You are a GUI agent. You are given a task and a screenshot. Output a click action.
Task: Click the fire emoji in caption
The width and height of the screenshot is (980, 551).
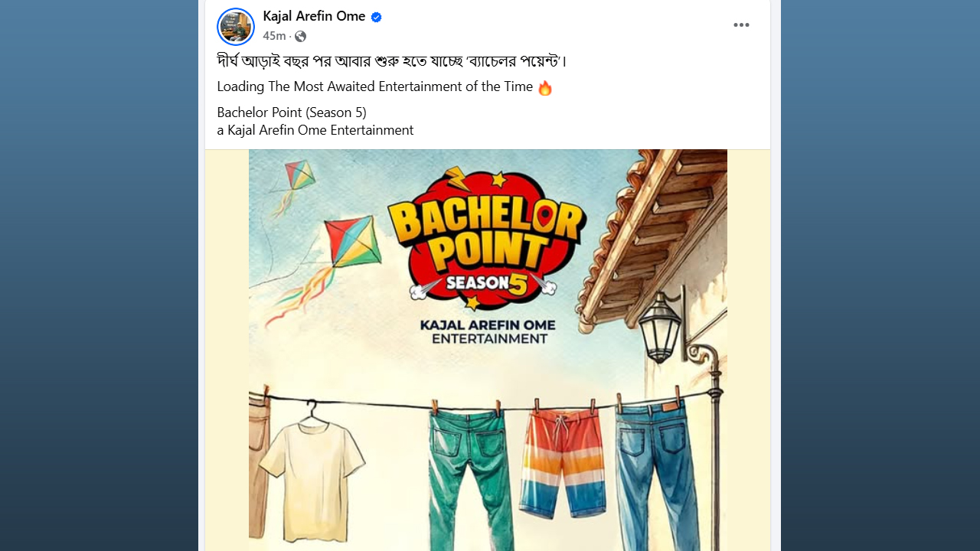pos(545,88)
